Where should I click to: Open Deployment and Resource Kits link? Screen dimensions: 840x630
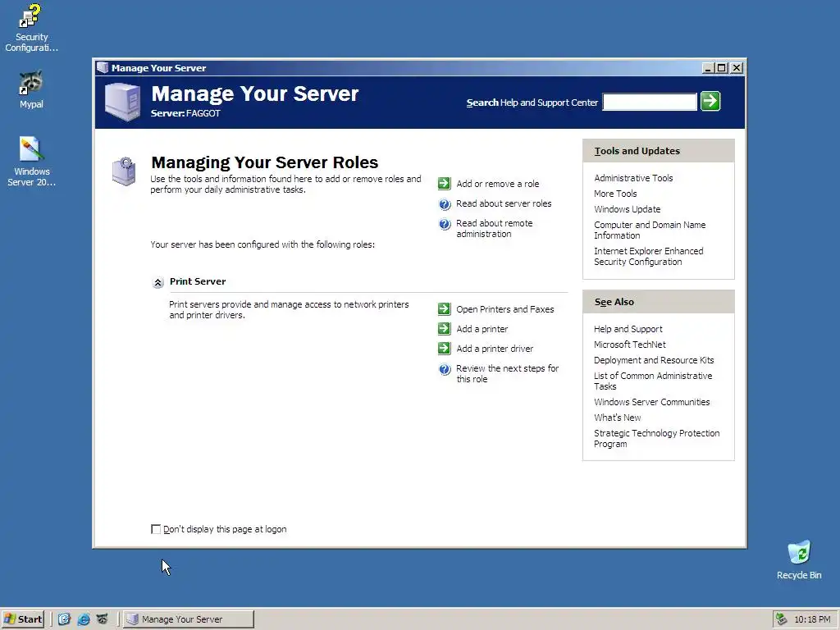[654, 360]
